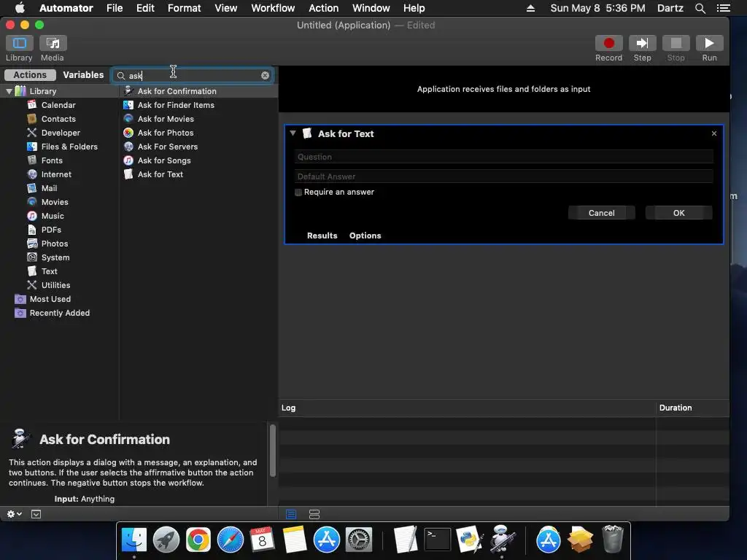Open Recently Added smart group

pos(59,312)
